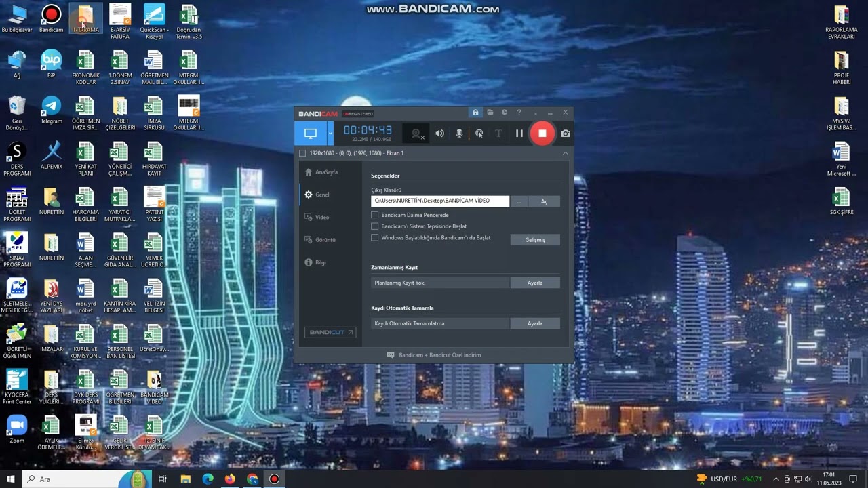Open Microsoft Edge from the taskbar
This screenshot has width=868, height=488.
pyautogui.click(x=208, y=479)
